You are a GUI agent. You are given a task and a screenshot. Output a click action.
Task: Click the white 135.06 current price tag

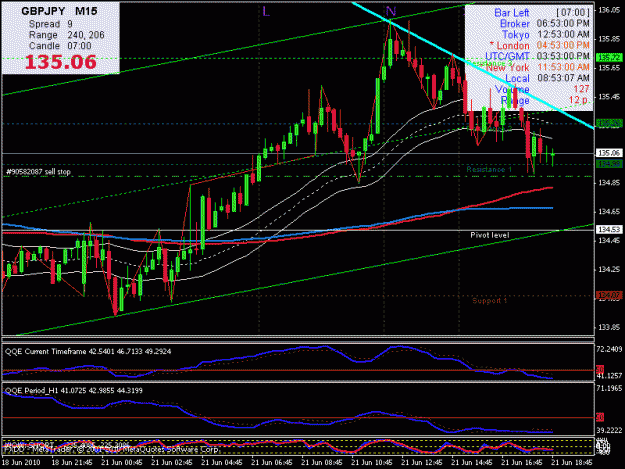pyautogui.click(x=609, y=153)
